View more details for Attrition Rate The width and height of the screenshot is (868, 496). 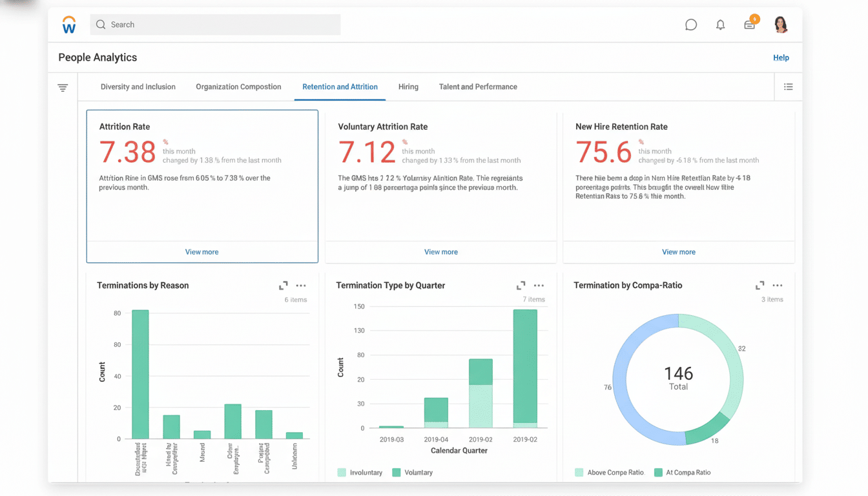pos(201,251)
